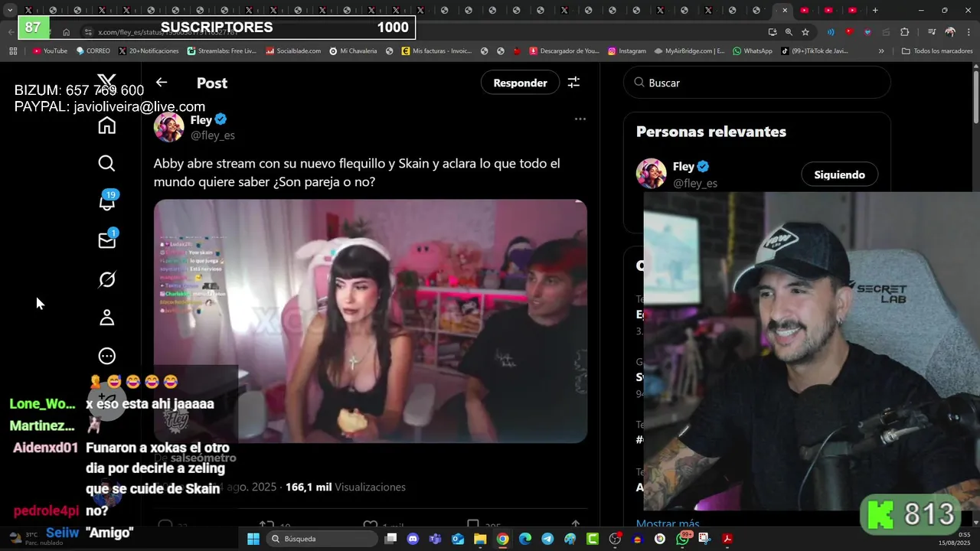
Task: Open Mi Chavaleria bookmark
Action: click(353, 51)
